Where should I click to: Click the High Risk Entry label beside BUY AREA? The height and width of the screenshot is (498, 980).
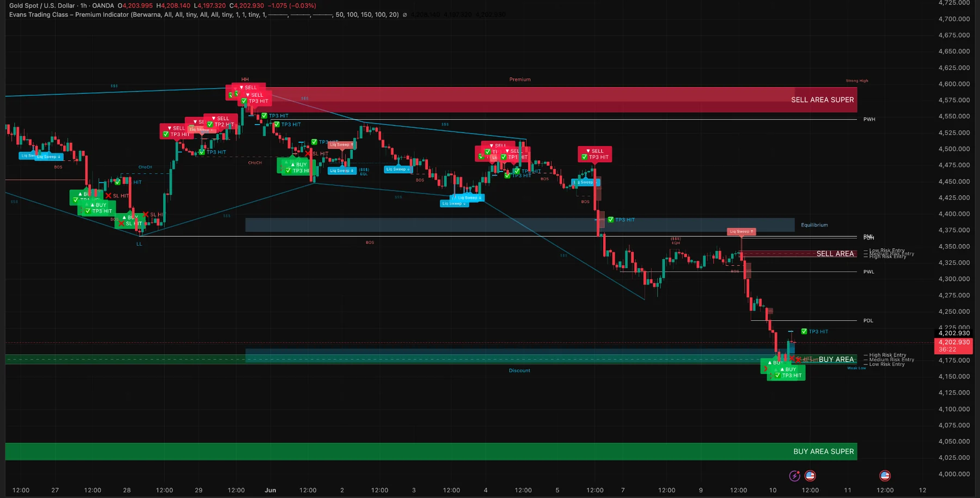point(887,355)
